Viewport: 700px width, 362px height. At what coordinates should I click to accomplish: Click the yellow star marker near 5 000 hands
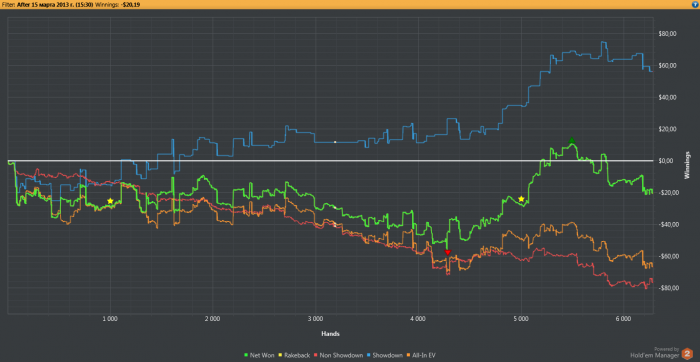tap(521, 199)
